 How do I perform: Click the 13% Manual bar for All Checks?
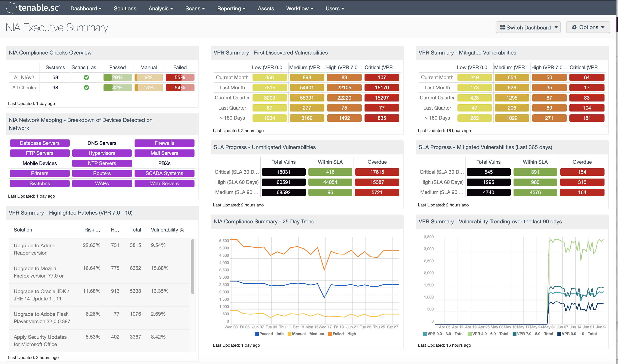click(x=148, y=88)
